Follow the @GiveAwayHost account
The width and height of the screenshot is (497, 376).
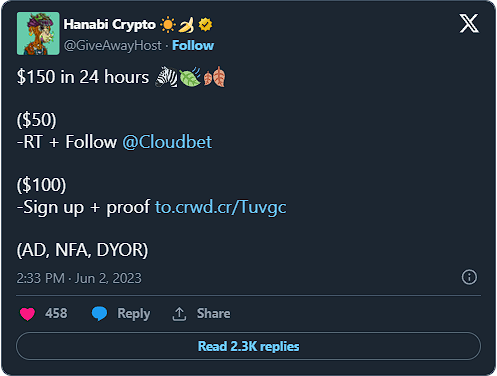click(193, 45)
